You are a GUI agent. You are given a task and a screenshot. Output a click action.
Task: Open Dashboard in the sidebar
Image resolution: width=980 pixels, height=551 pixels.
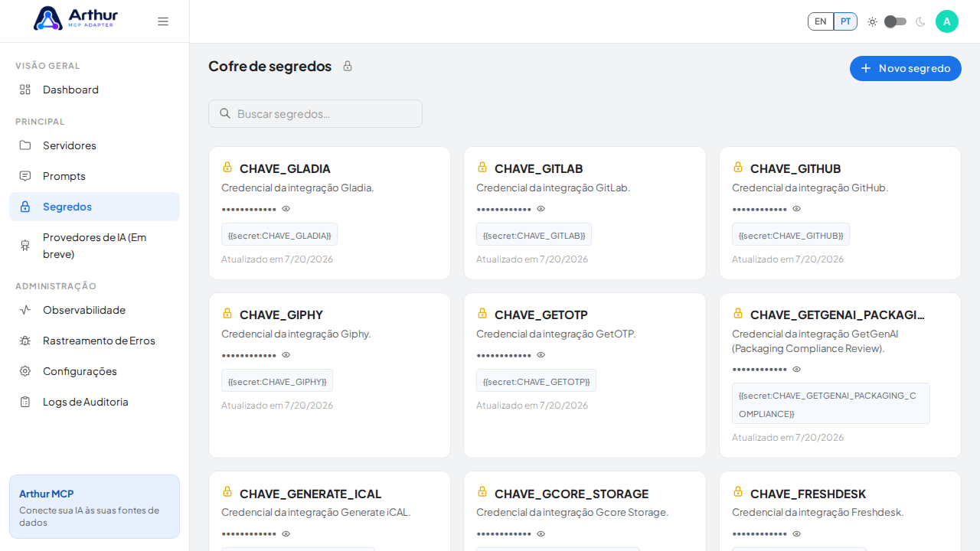(94, 90)
